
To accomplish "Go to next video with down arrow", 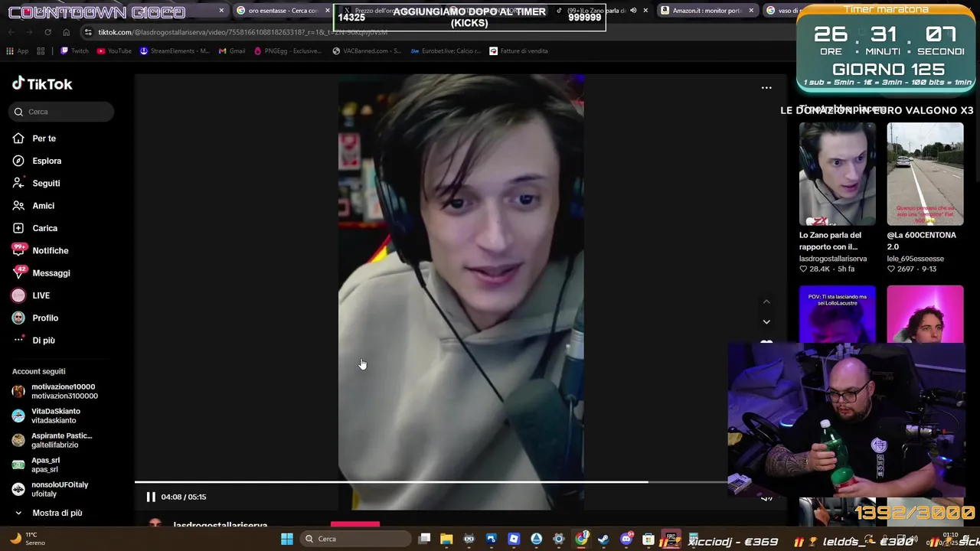I will pos(766,322).
